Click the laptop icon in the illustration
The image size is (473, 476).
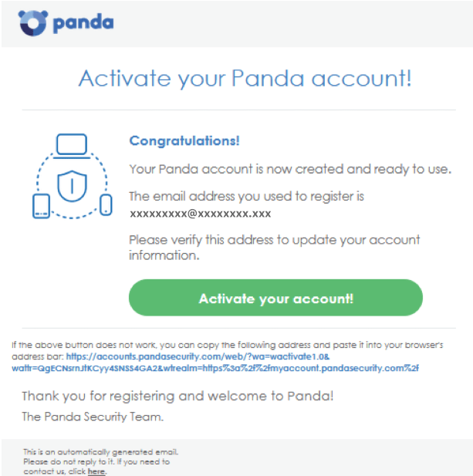tap(72, 146)
